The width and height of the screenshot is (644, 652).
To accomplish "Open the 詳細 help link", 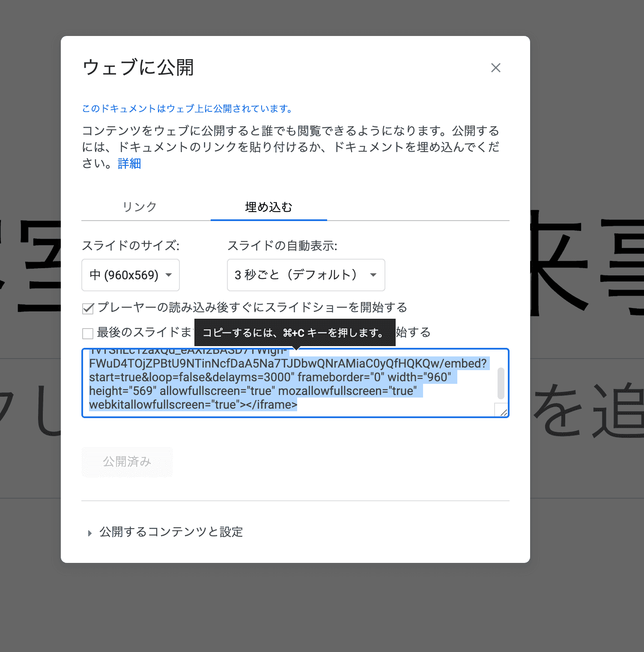I will [x=129, y=164].
